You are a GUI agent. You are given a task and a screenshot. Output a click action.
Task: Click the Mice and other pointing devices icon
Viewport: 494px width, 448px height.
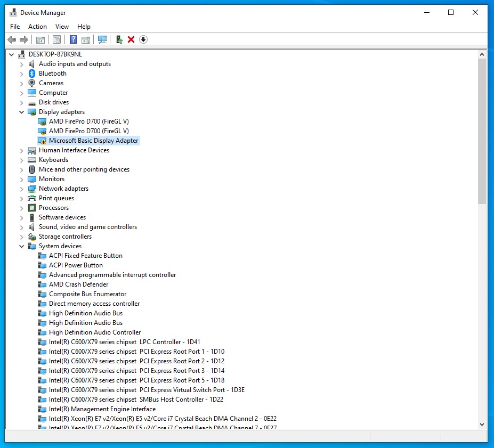32,169
